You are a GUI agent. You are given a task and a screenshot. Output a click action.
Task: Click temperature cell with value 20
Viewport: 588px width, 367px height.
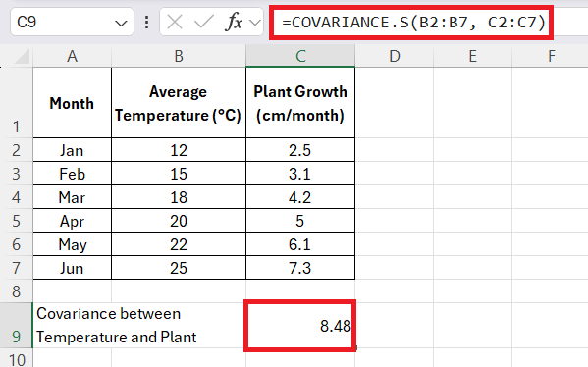[x=179, y=221]
